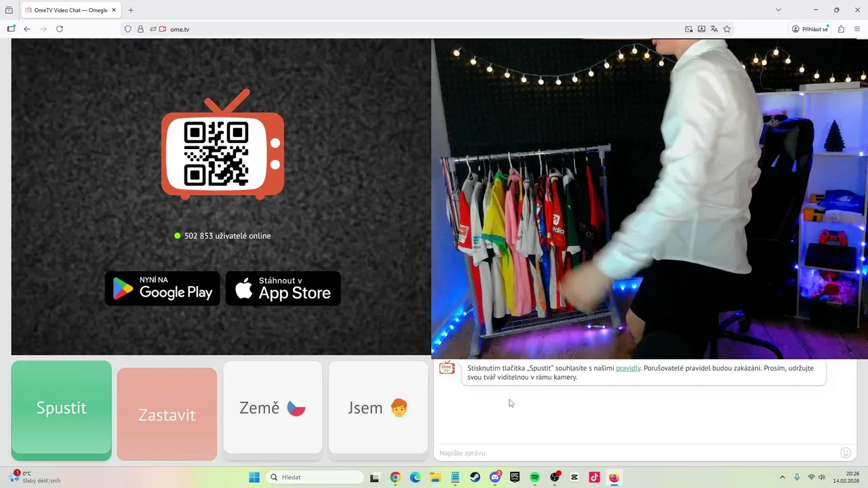Click the pravidly rules link

point(628,368)
